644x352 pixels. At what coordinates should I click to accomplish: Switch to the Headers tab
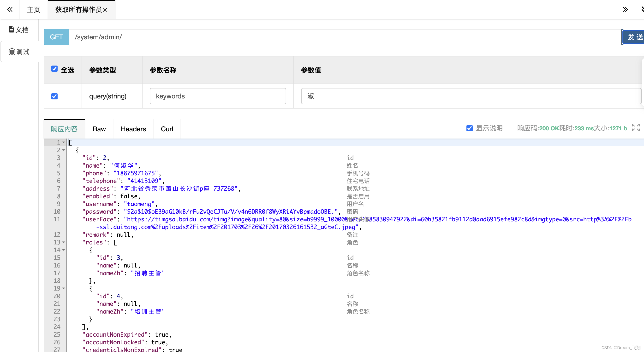[133, 129]
